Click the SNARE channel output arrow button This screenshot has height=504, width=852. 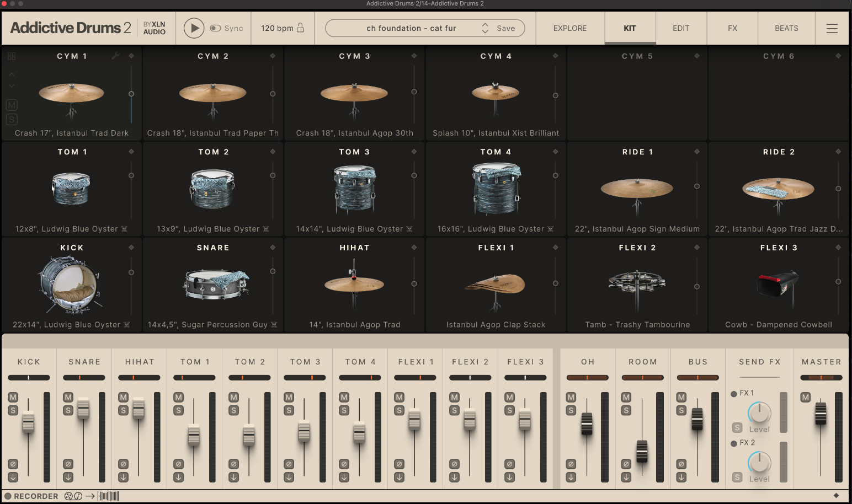click(68, 478)
